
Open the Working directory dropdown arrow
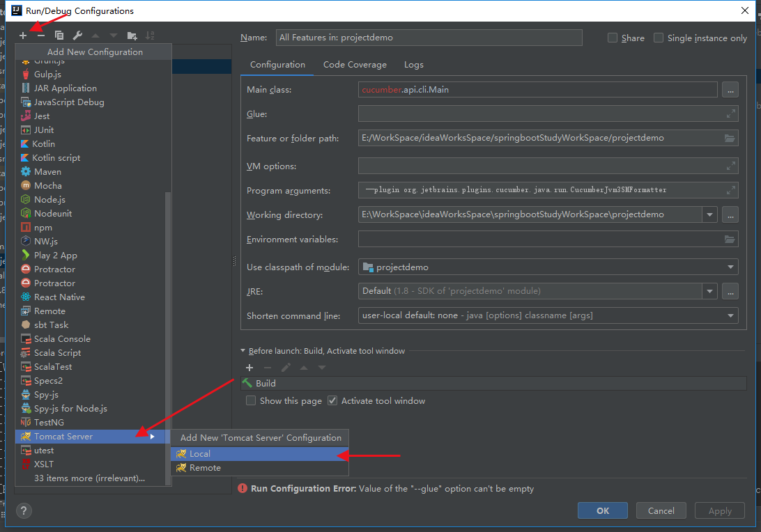tap(709, 214)
